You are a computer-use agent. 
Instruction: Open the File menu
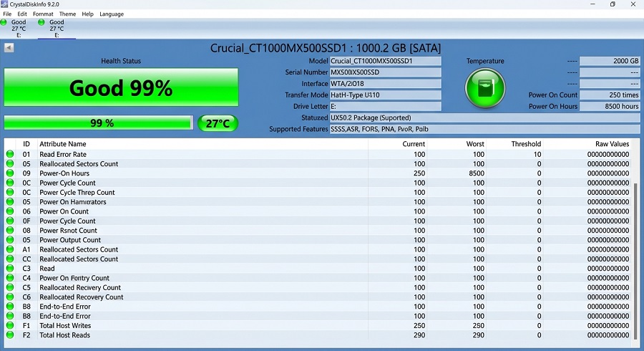coord(7,14)
